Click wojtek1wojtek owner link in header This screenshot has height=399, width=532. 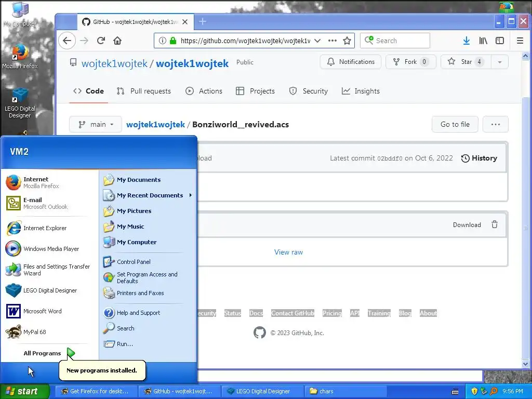[x=114, y=63]
